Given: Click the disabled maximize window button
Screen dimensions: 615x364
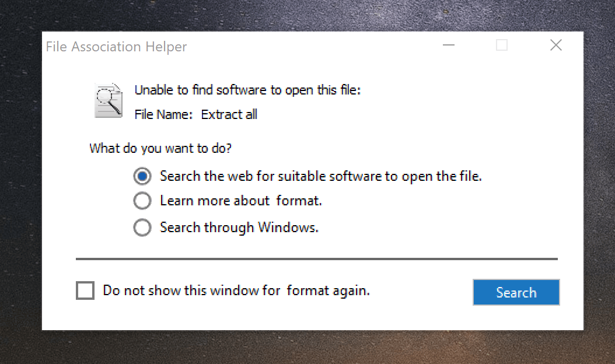Looking at the screenshot, I should (x=502, y=45).
